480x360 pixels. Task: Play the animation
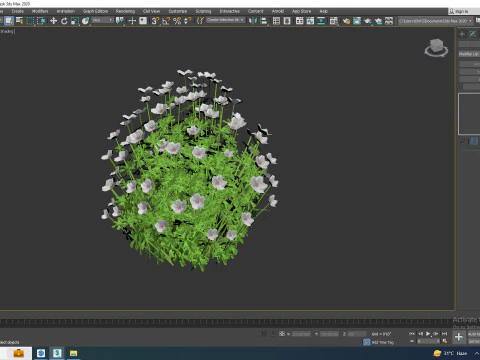point(428,333)
